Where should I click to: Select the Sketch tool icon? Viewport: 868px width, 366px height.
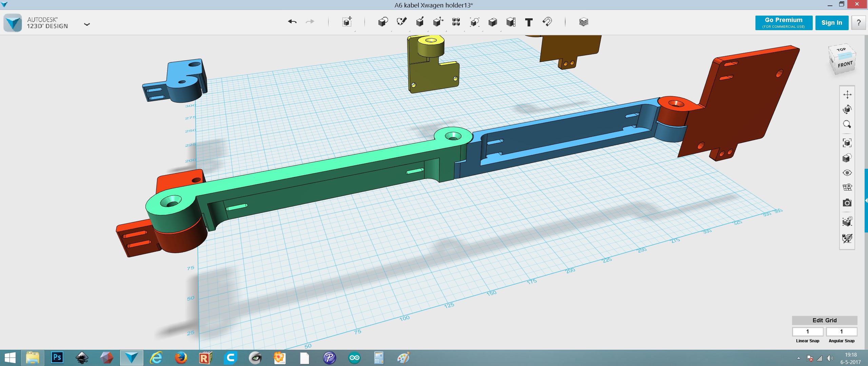coord(401,22)
